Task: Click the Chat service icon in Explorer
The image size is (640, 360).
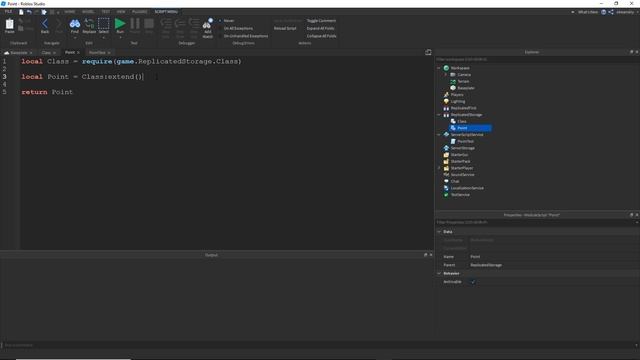Action: click(x=446, y=181)
